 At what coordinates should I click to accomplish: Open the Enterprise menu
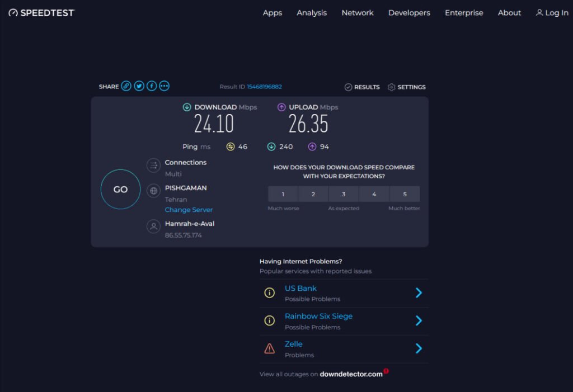[x=464, y=12]
